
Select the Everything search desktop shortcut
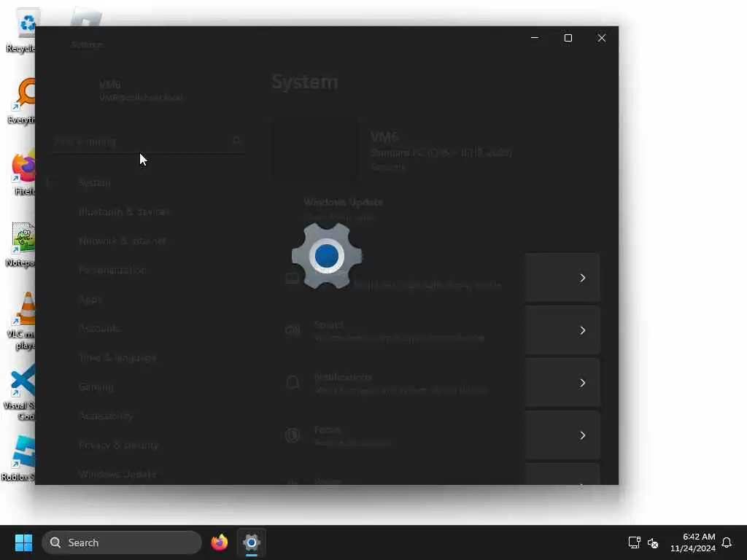tap(21, 101)
